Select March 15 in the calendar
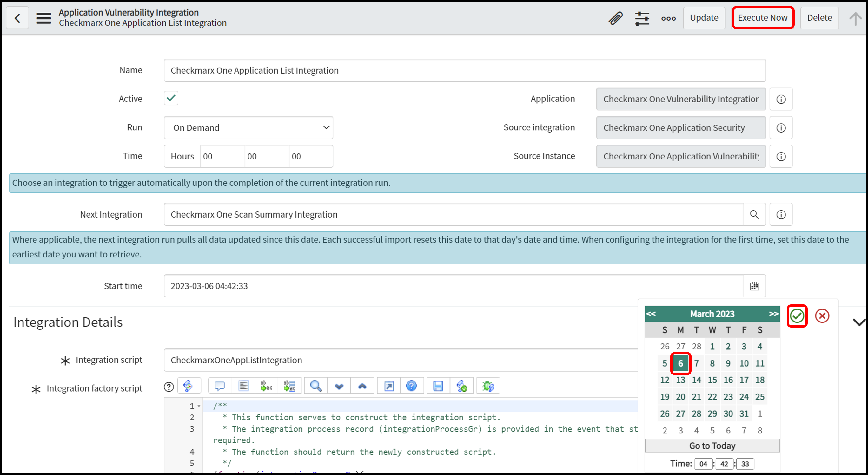The height and width of the screenshot is (475, 868). (712, 380)
